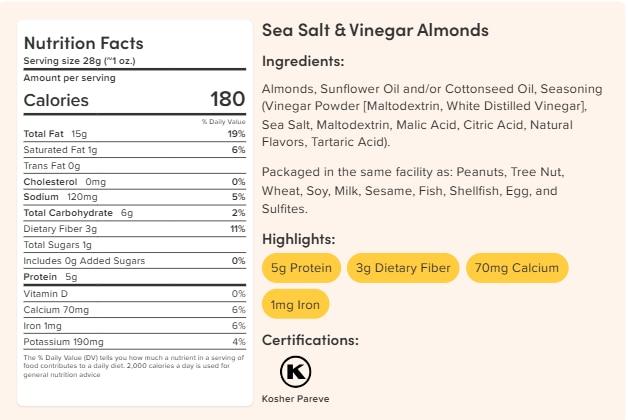Click the Certifications heading
Viewport: 628px width, 420px height.
tap(310, 340)
